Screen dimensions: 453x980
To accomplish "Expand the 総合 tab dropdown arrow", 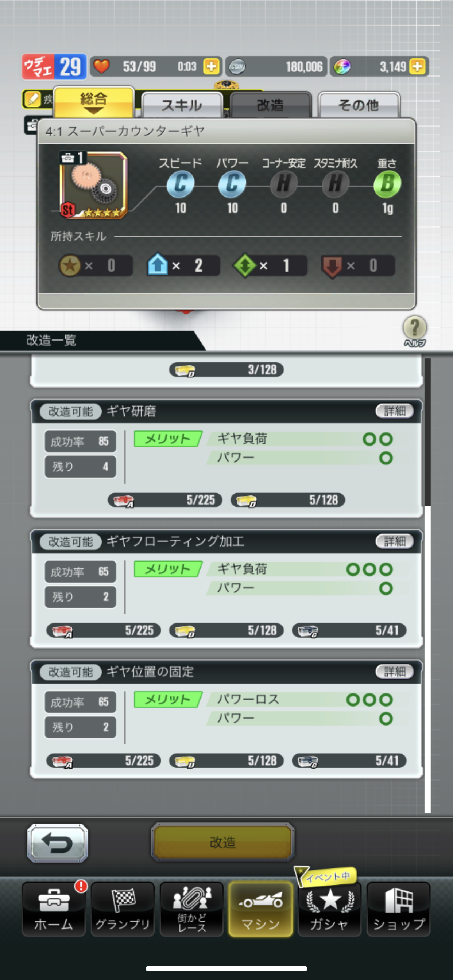I will [x=94, y=110].
